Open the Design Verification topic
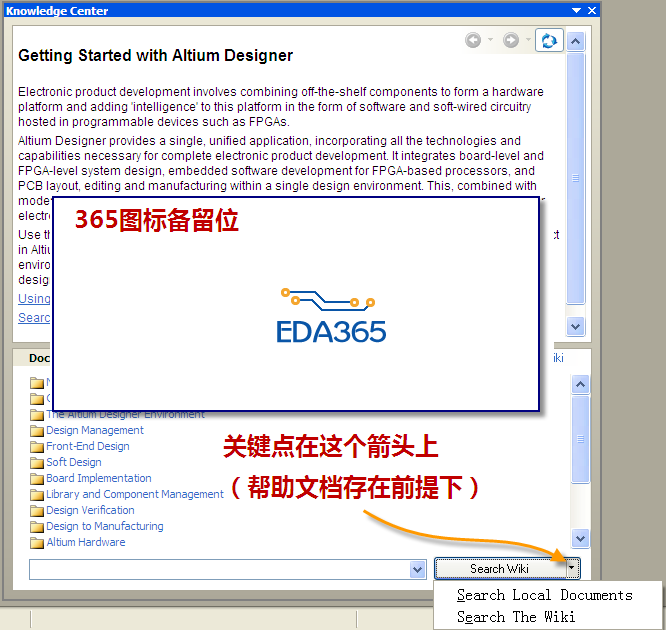 point(90,510)
